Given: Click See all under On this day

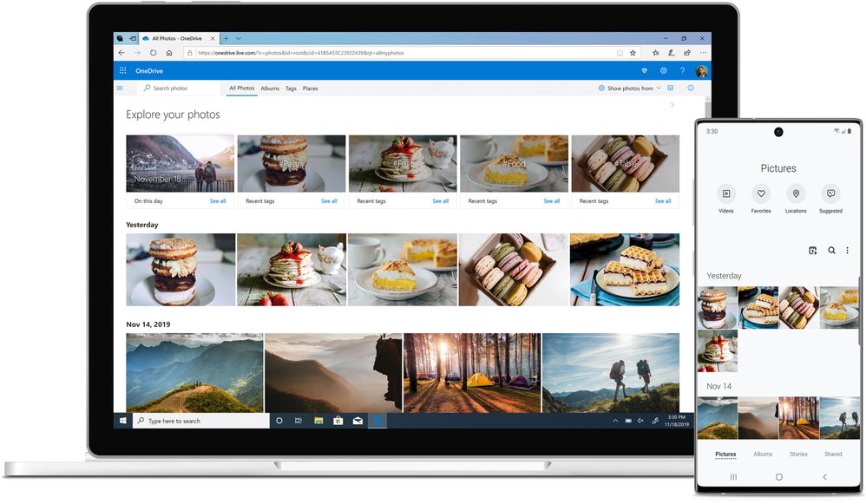Looking at the screenshot, I should coord(218,201).
